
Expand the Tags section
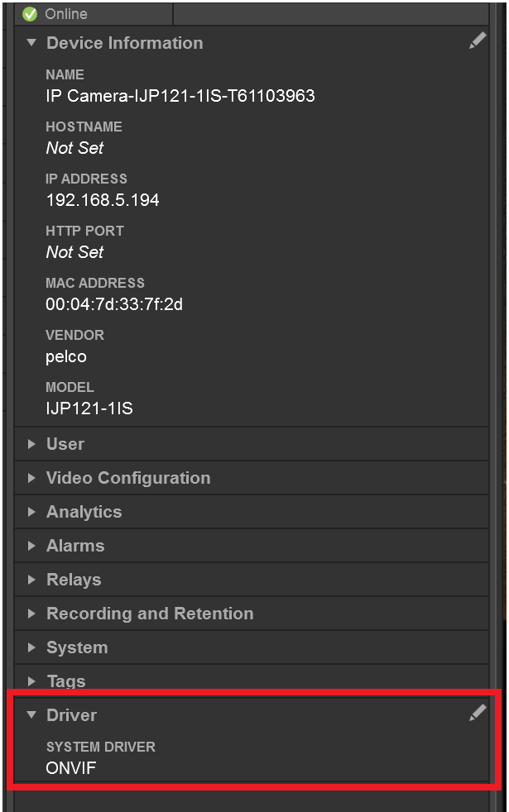click(x=31, y=681)
